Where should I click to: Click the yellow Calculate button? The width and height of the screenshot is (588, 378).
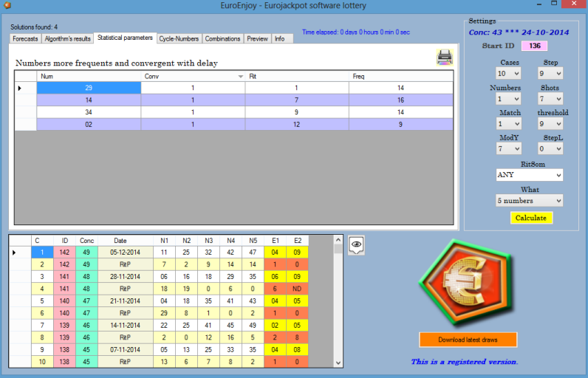pyautogui.click(x=531, y=218)
